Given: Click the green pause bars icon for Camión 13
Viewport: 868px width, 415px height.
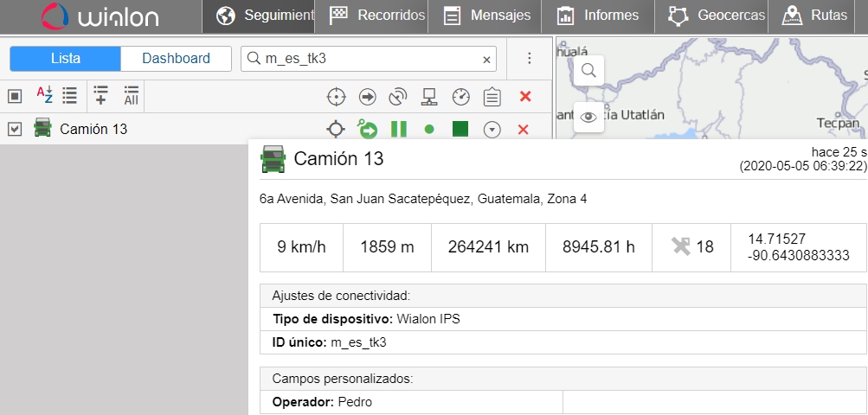Looking at the screenshot, I should (x=398, y=130).
